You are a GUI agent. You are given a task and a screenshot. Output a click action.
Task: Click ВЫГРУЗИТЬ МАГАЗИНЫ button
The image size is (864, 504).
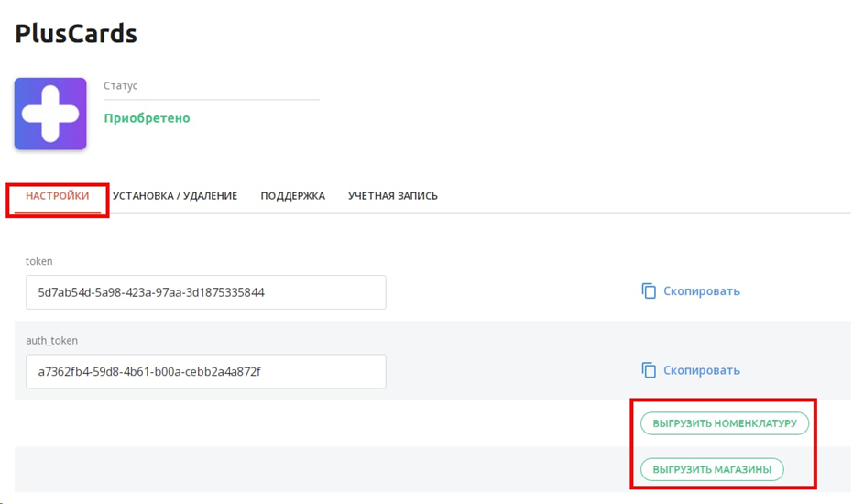point(712,469)
